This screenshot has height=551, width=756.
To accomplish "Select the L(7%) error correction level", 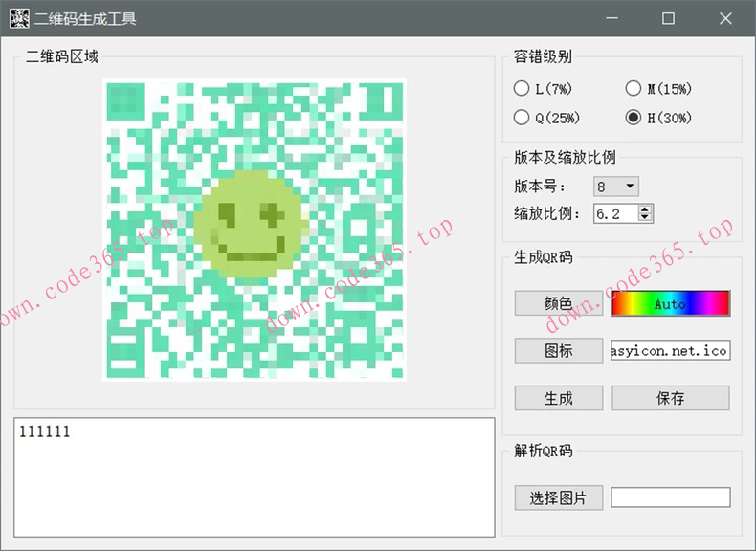I will coord(543,89).
